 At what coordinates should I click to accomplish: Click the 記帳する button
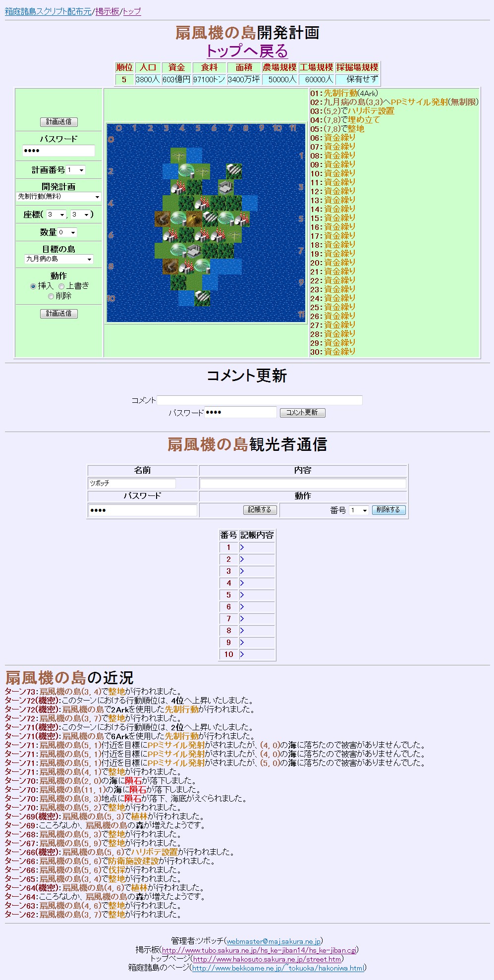tap(260, 510)
